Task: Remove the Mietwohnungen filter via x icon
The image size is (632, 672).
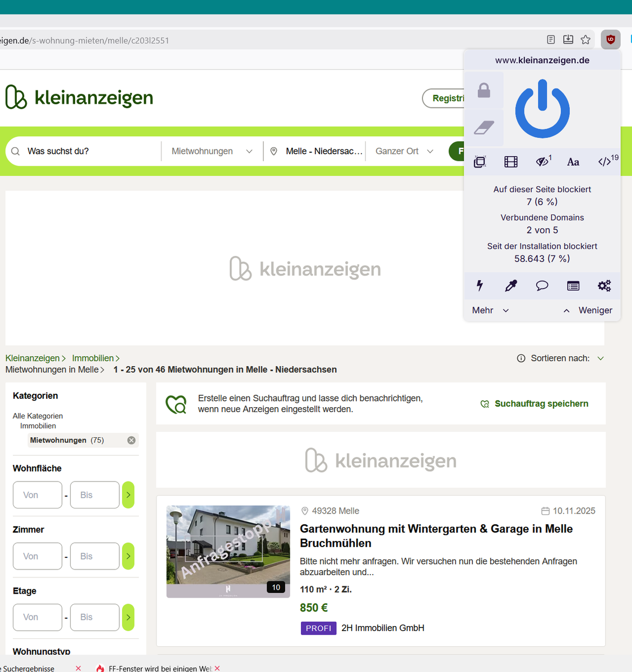Action: pos(131,440)
